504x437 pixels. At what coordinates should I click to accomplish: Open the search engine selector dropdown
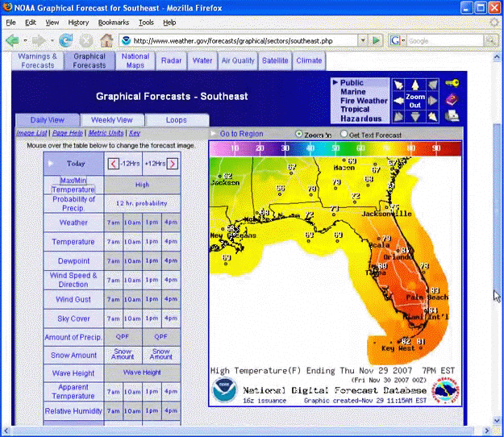click(x=403, y=41)
